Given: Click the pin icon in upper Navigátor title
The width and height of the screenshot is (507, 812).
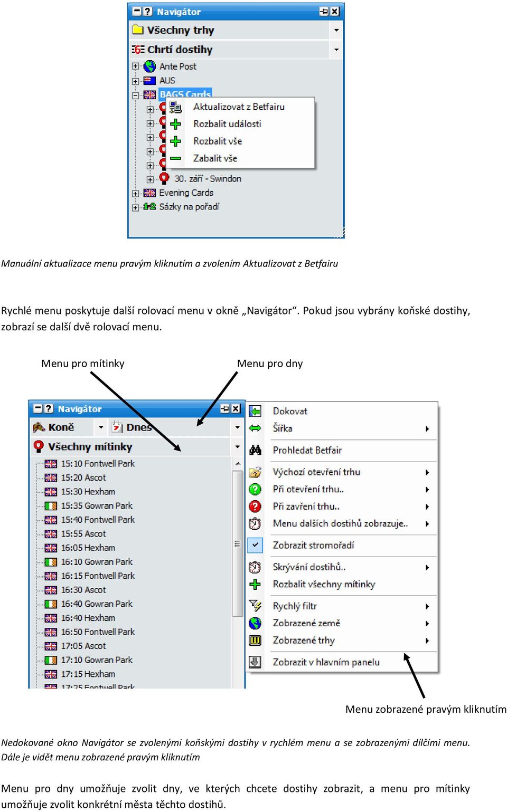Looking at the screenshot, I should tap(324, 11).
